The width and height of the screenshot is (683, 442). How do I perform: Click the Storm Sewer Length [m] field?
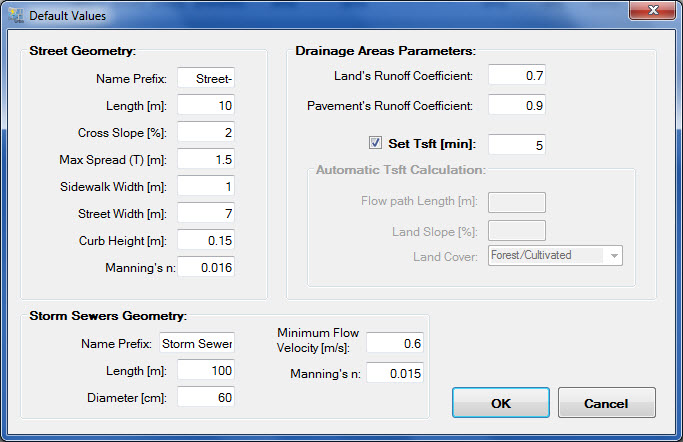coord(206,371)
